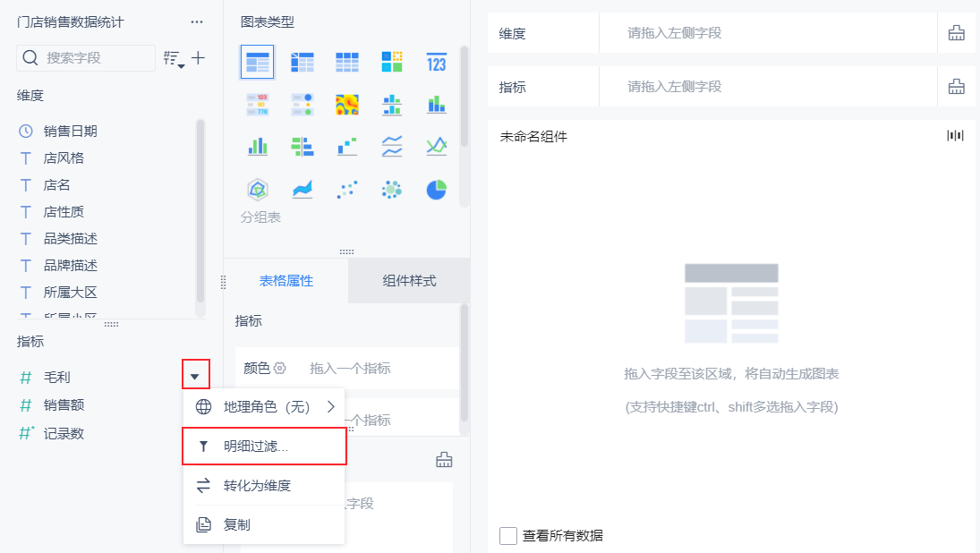Choose 复制 from the context menu
Image resolution: width=980 pixels, height=553 pixels.
click(x=264, y=525)
